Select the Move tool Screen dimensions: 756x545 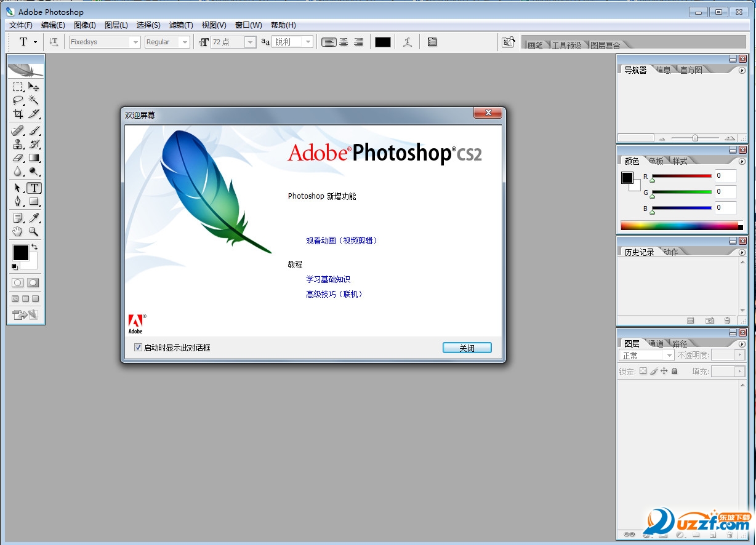[x=34, y=87]
